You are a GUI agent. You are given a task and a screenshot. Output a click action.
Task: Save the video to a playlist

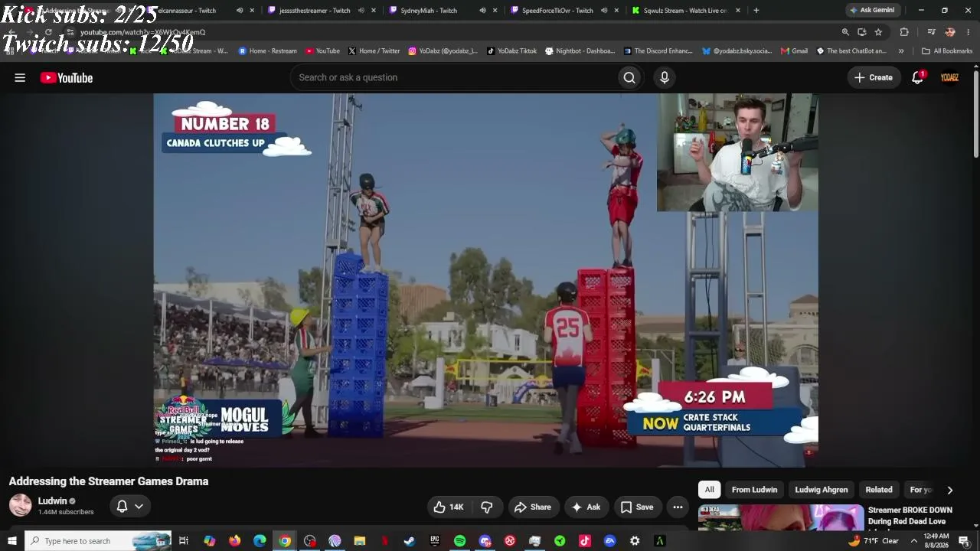click(x=637, y=507)
